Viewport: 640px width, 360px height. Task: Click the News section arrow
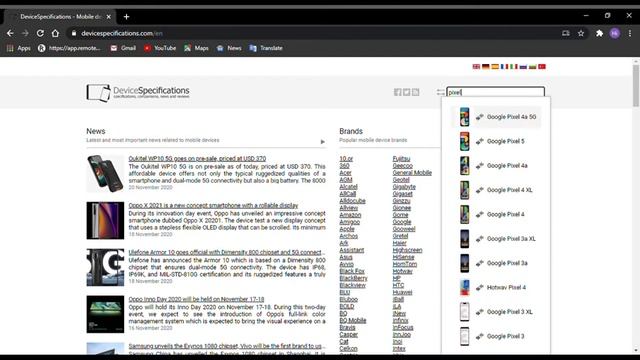click(x=322, y=142)
